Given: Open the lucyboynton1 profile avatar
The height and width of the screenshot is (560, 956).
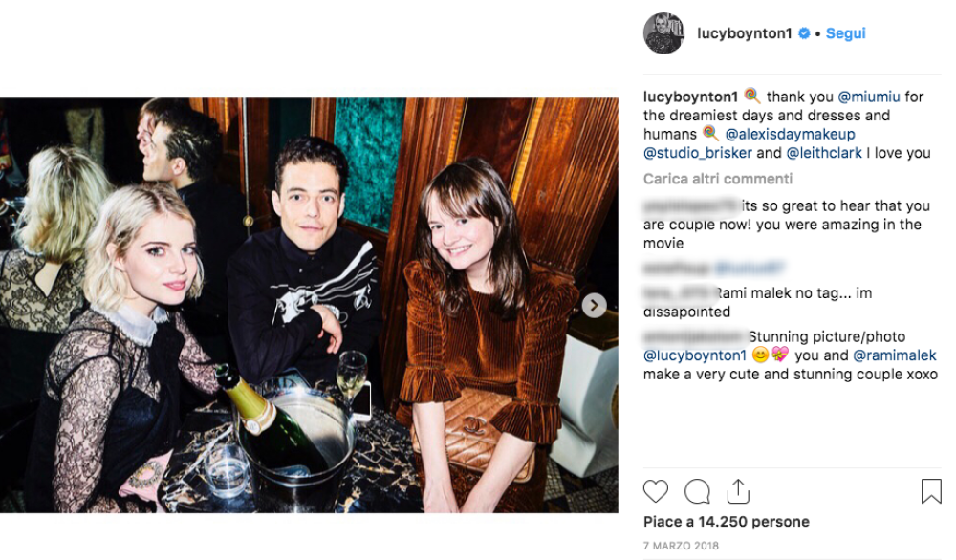Looking at the screenshot, I should 664,32.
